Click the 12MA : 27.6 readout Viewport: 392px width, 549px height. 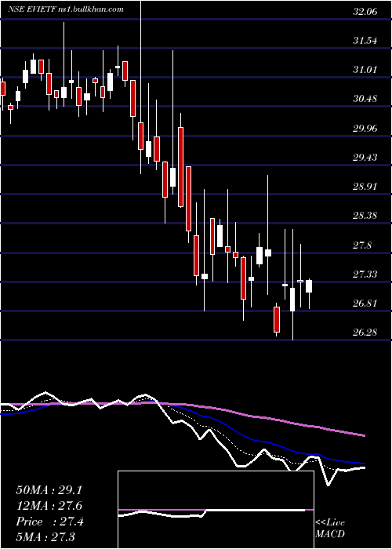click(49, 506)
